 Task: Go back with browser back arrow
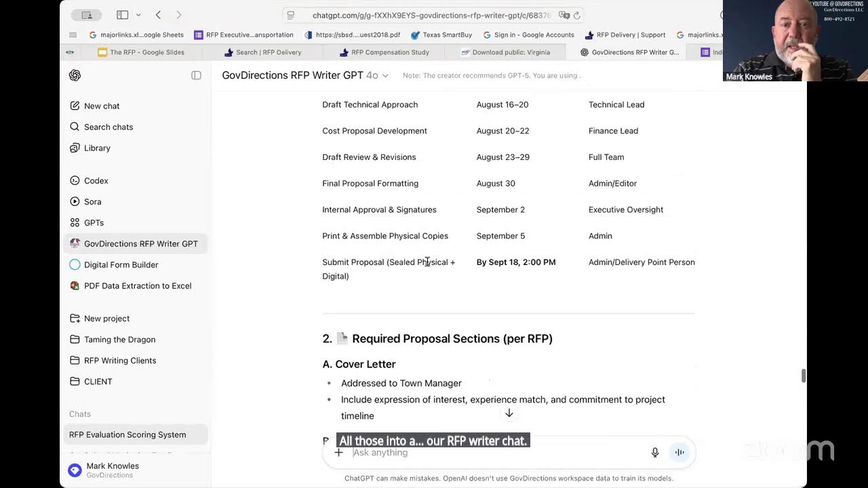click(158, 15)
